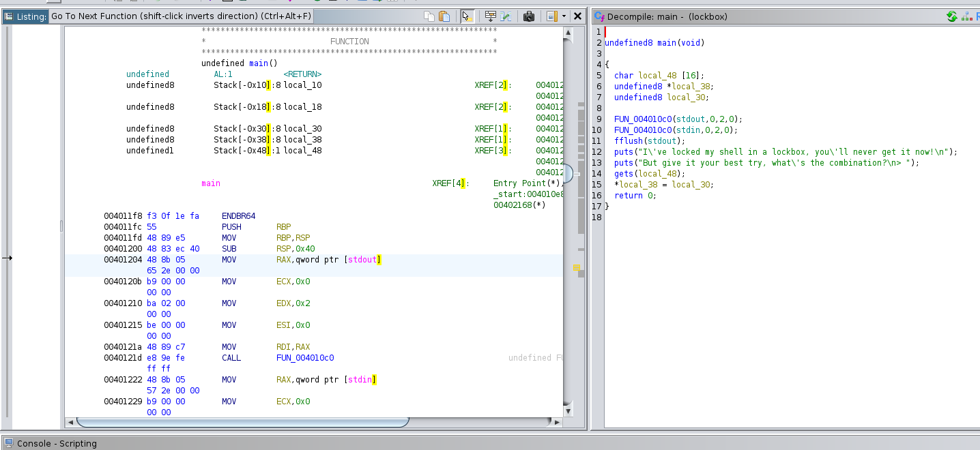Click the Listing horizontal scrollbar thumb
The image size is (980, 450).
pyautogui.click(x=242, y=422)
